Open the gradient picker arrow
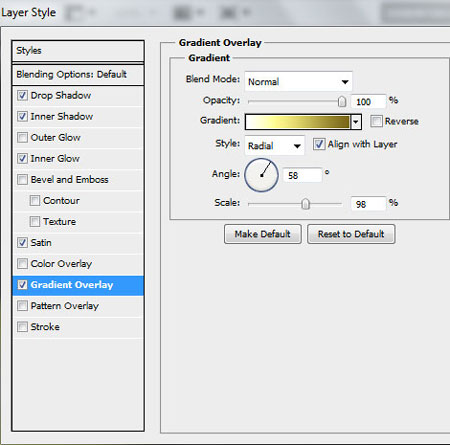 356,122
